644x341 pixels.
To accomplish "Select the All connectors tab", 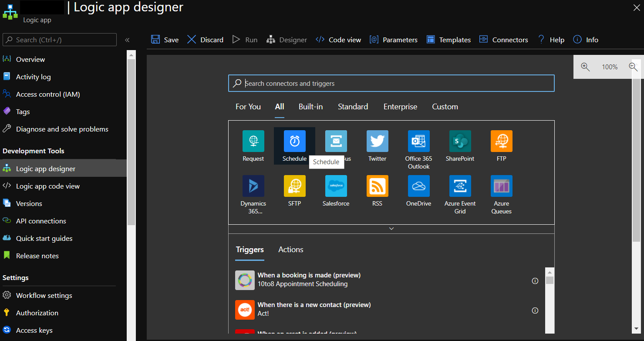I will pyautogui.click(x=280, y=107).
